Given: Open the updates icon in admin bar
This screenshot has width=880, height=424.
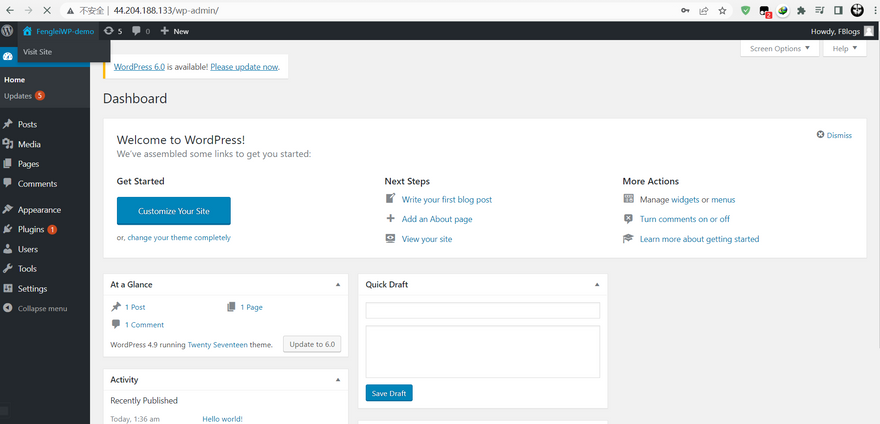Looking at the screenshot, I should (x=113, y=31).
